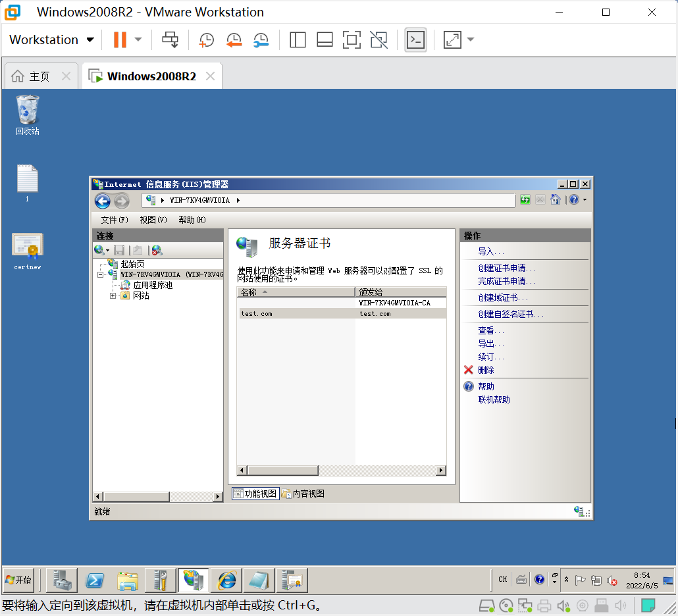
Task: Sort by the 颁发给 column header
Action: [x=401, y=292]
